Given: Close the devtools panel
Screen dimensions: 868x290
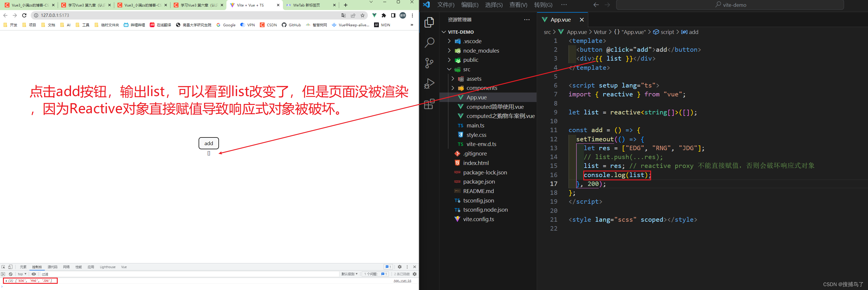Looking at the screenshot, I should 415,267.
